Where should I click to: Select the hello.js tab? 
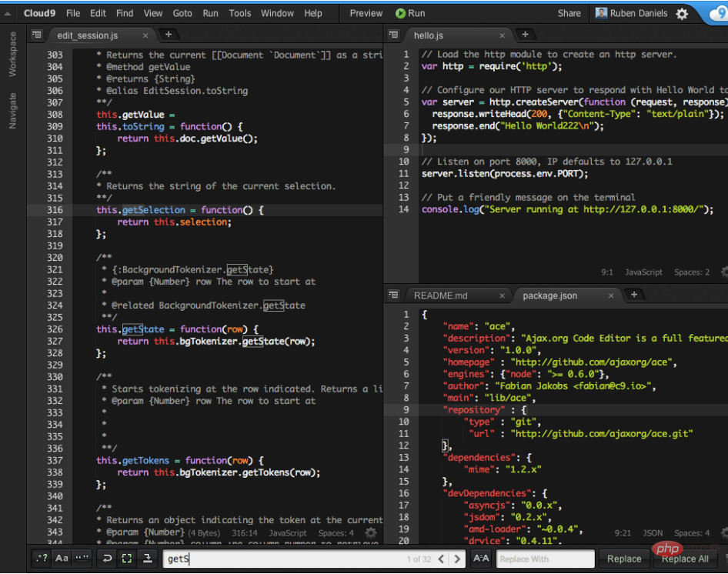tap(429, 35)
